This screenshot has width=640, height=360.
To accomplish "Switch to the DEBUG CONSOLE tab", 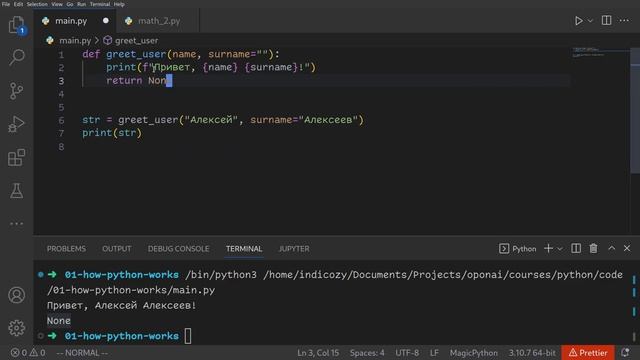I will point(178,249).
